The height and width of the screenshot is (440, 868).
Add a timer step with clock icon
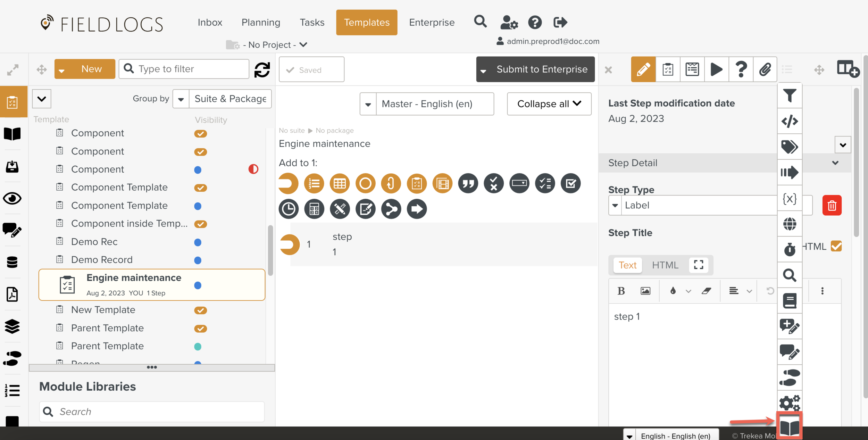point(289,209)
